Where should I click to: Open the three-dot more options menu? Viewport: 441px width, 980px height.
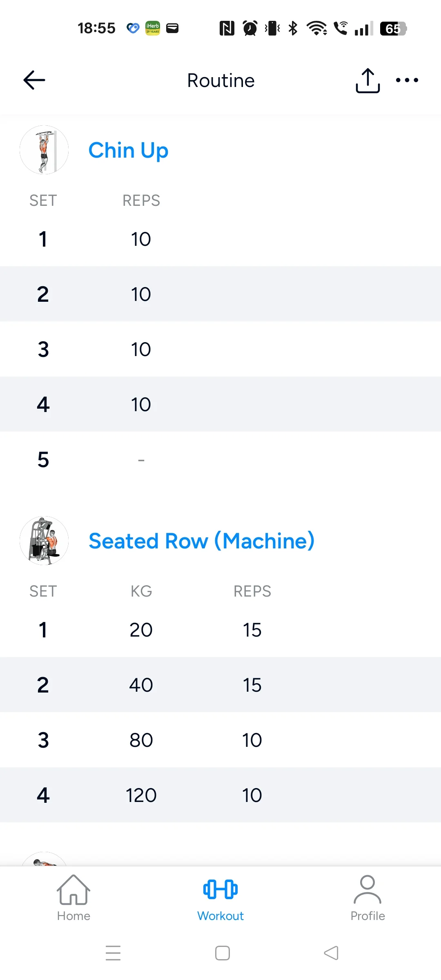click(407, 80)
